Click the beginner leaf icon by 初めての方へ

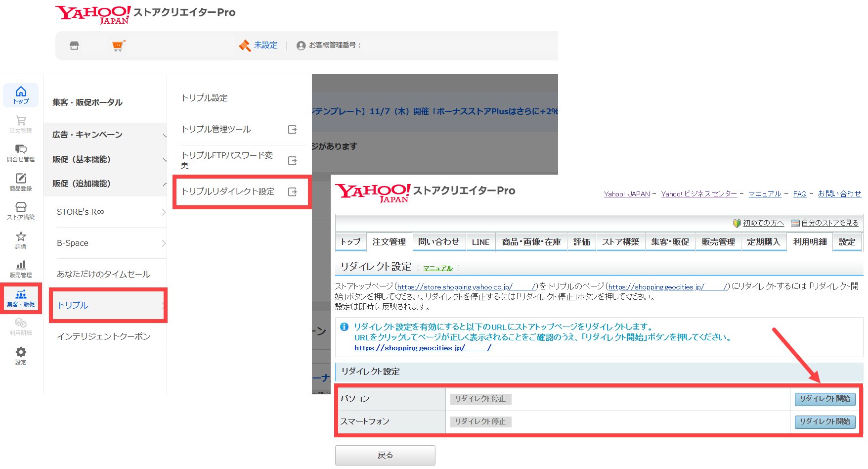(737, 223)
